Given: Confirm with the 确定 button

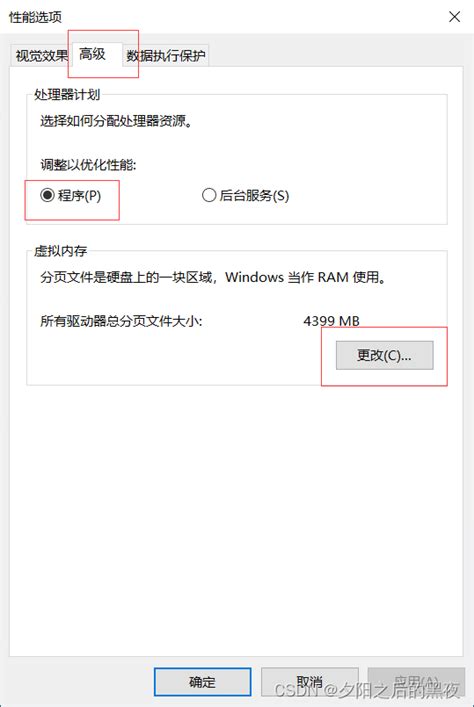Looking at the screenshot, I should 202,682.
